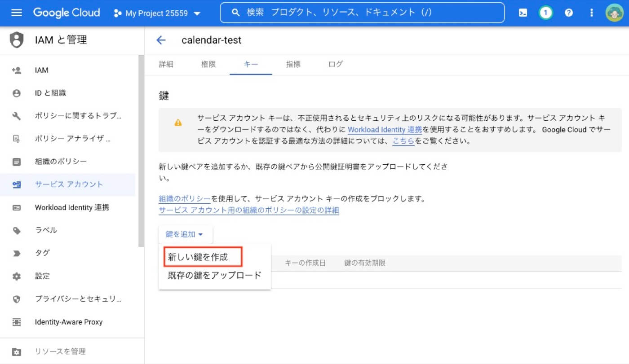Viewport: 629px width, 364px height.
Task: Click the 設定 gear icon
Action: [17, 276]
